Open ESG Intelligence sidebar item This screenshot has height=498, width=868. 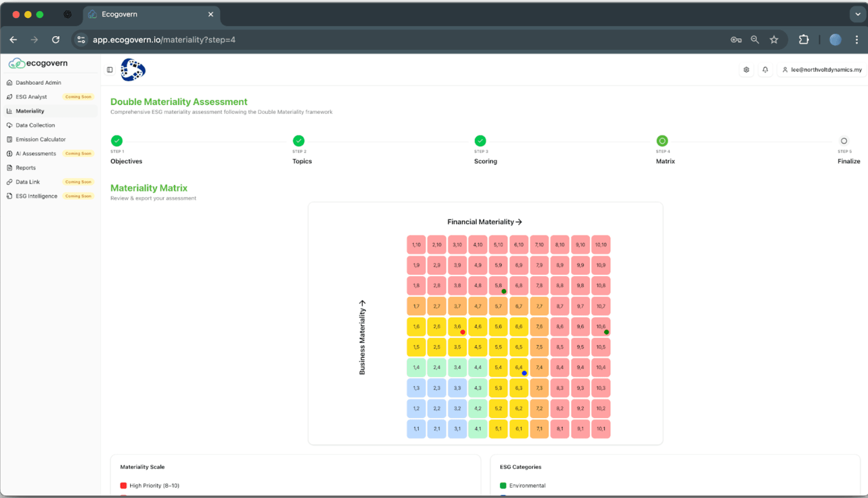(x=50, y=196)
